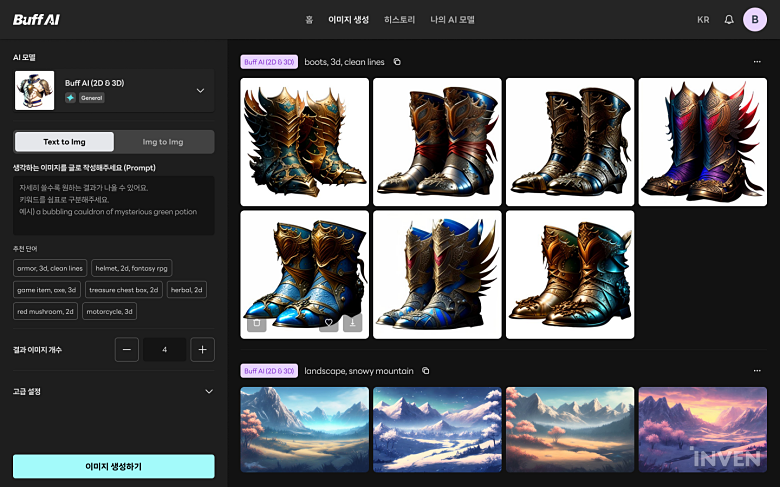The width and height of the screenshot is (780, 487).
Task: Click the 이미지 생성하기 generate button
Action: point(113,466)
